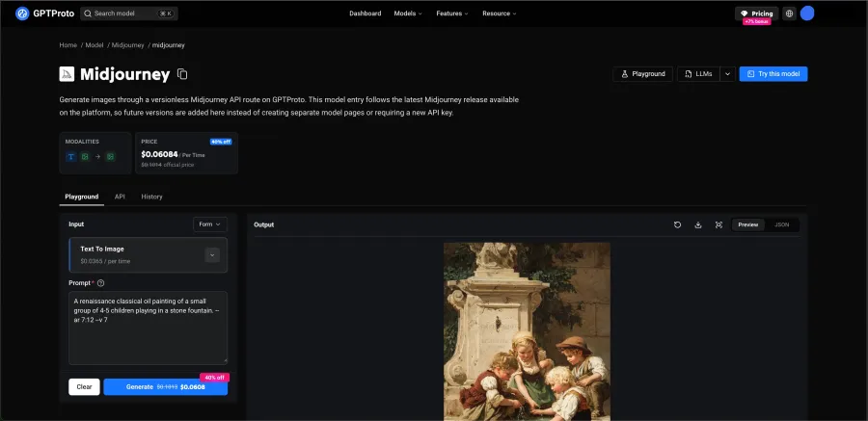Click the Midjourney sailboat logo
The image size is (868, 421).
pos(67,73)
